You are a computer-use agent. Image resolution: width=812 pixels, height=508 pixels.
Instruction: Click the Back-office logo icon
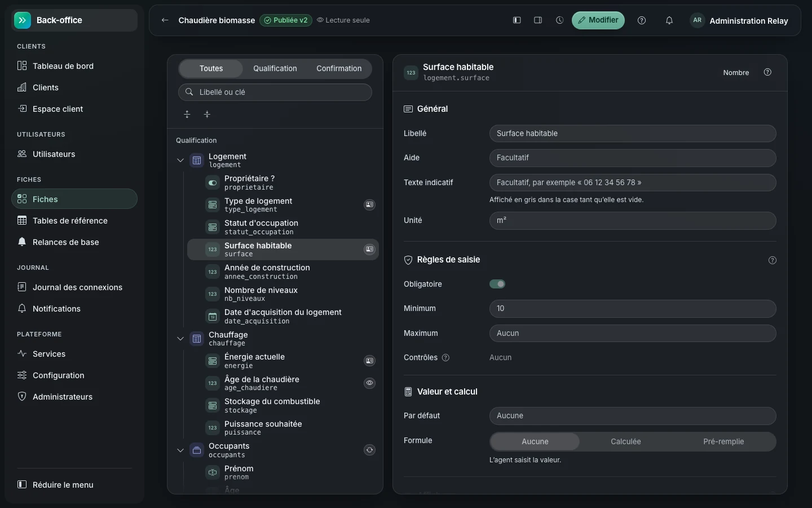coord(23,20)
